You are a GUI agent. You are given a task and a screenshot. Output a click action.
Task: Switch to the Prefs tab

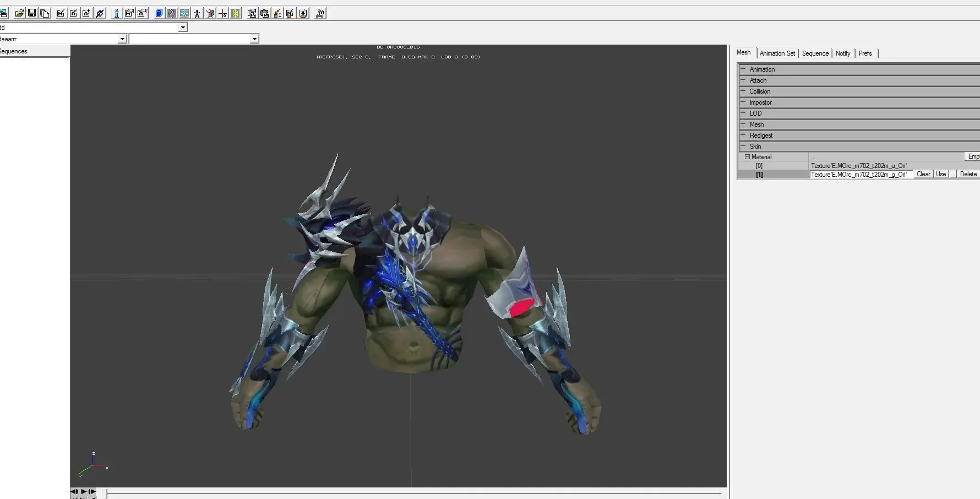point(865,53)
